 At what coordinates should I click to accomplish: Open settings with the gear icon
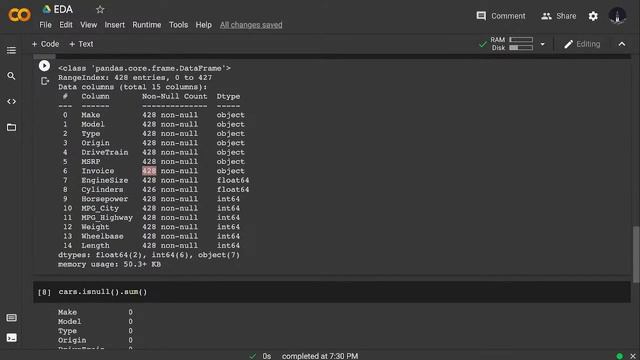[593, 16]
